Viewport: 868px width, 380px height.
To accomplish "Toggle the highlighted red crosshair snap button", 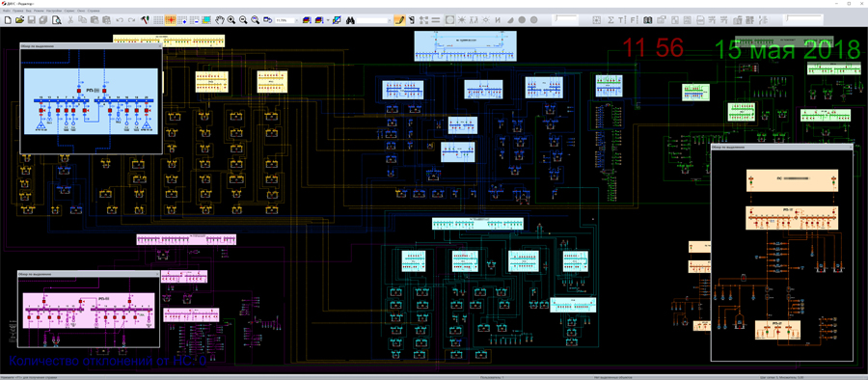I will coord(171,20).
